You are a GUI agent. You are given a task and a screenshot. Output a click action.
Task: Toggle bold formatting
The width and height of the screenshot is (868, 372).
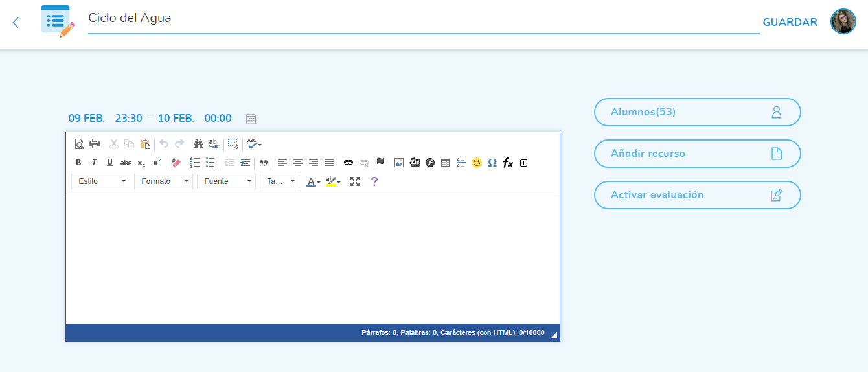(x=78, y=163)
